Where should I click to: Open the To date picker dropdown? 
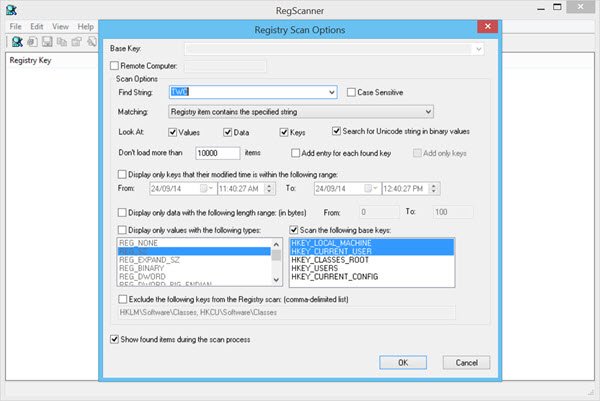click(x=371, y=188)
